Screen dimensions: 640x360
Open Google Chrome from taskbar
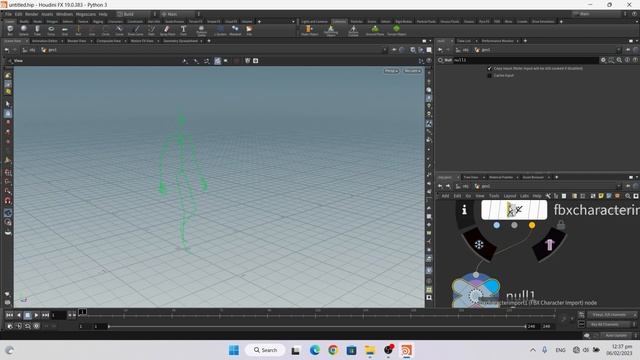333,350
